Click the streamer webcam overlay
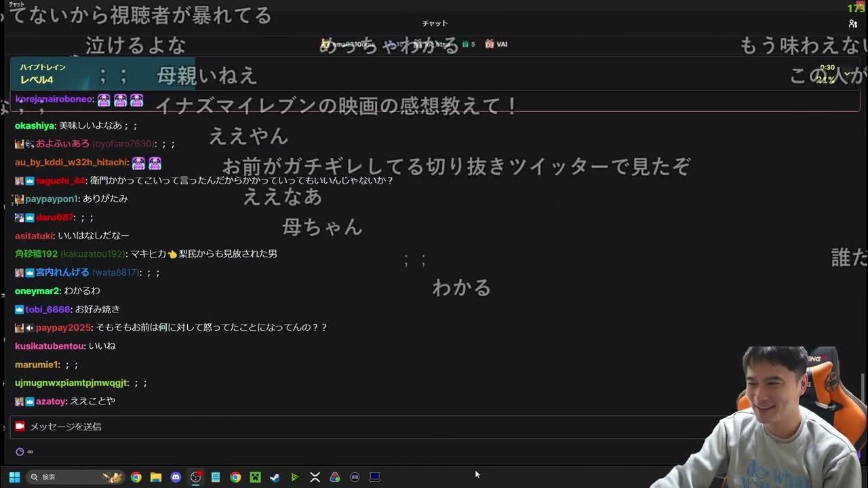Screen dimensions: 868x488 tap(758, 417)
